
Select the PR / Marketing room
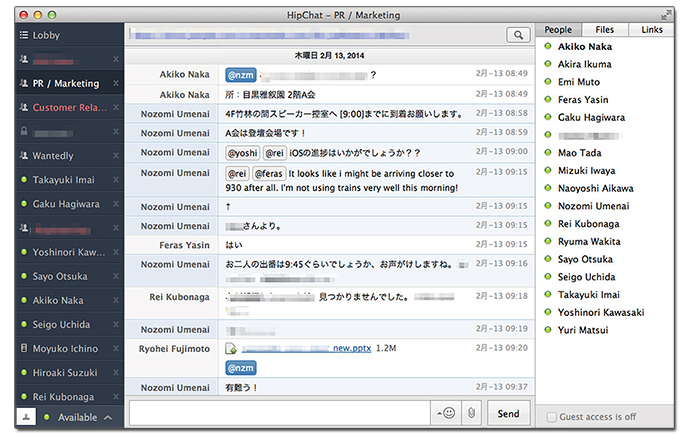tap(69, 83)
